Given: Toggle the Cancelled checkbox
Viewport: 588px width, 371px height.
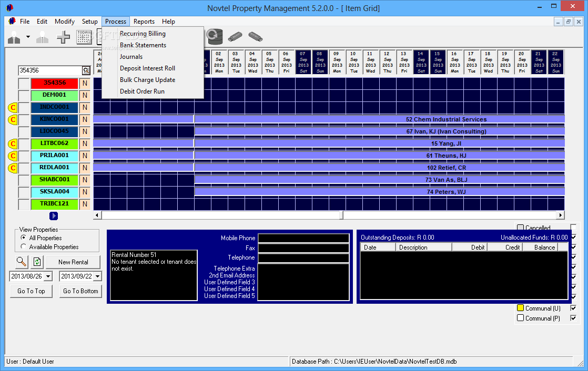Looking at the screenshot, I should 573,227.
